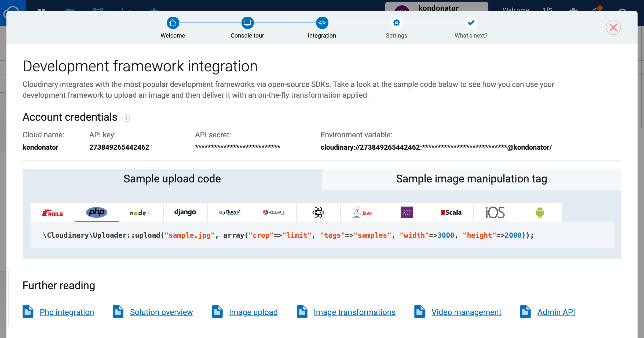
Task: Select the Django framework logo
Action: point(185,212)
